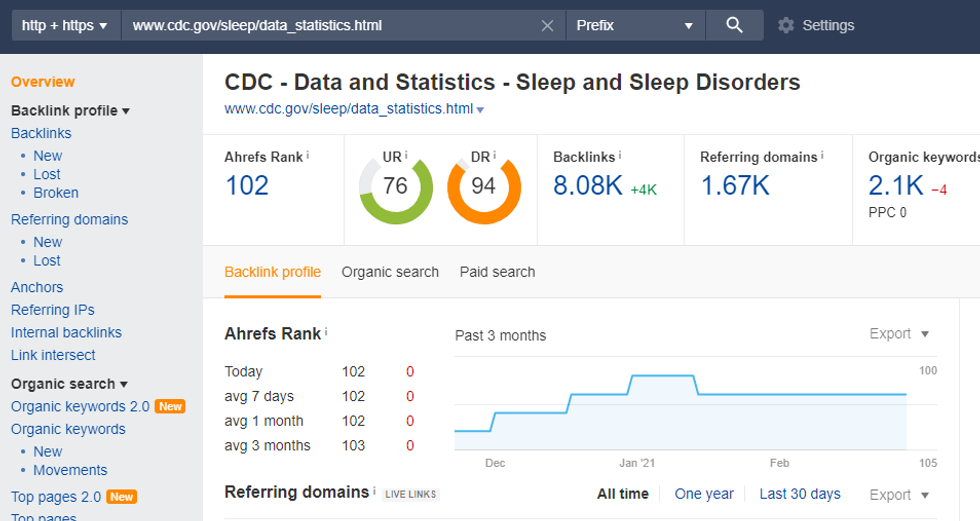Click the info icon next to Backlinks metric
The height and width of the screenshot is (521, 980).
coord(619,155)
